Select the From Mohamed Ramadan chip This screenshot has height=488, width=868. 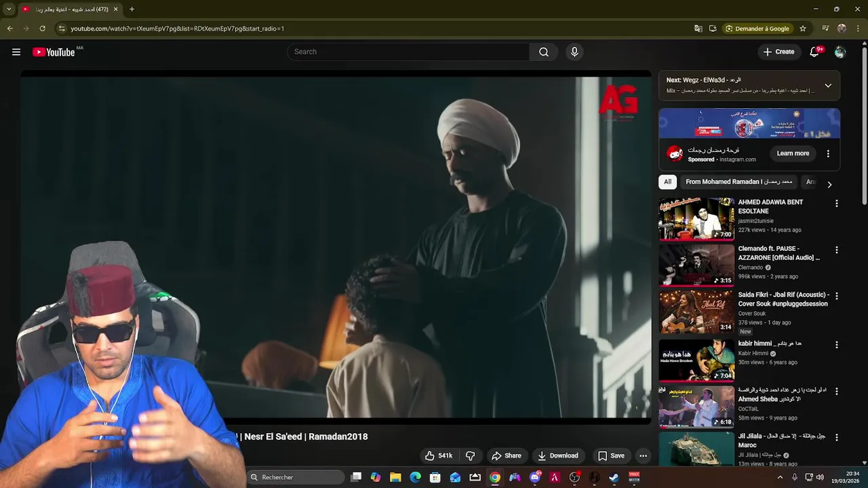click(738, 182)
